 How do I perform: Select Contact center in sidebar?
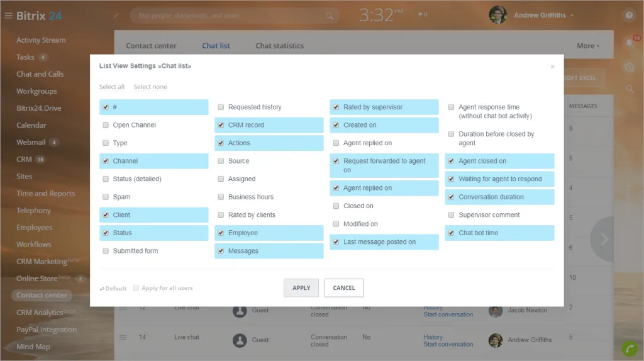[42, 296]
